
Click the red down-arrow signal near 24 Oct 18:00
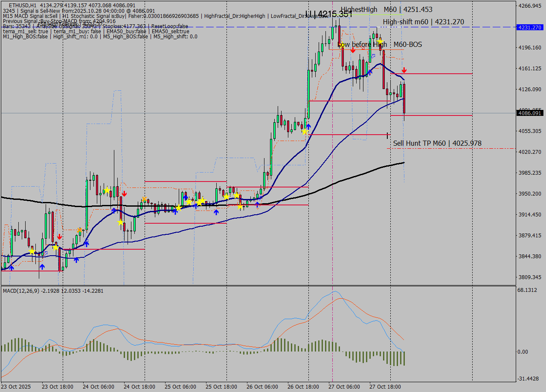coord(124,194)
